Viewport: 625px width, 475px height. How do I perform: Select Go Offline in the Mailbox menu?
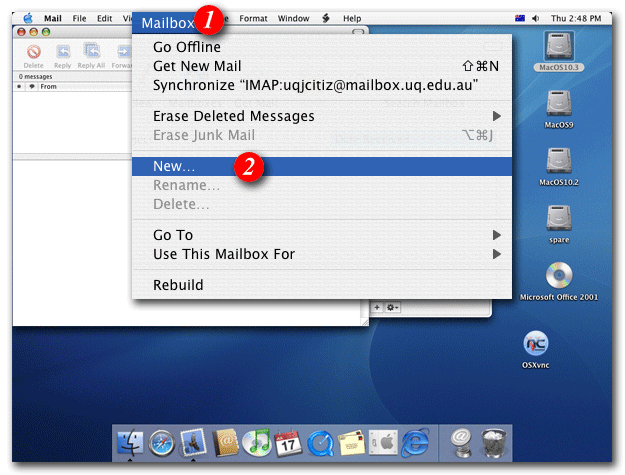click(x=187, y=47)
